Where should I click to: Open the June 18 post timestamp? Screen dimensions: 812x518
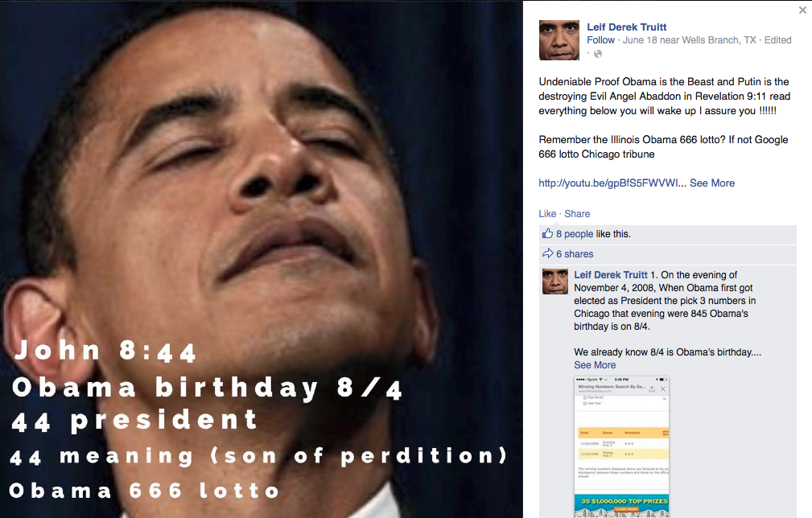tap(640, 40)
